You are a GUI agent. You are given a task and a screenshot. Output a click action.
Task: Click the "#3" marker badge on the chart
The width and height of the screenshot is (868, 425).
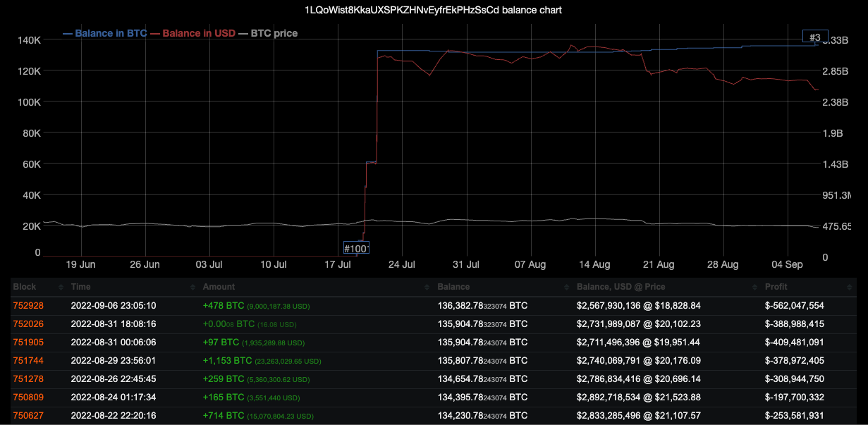[815, 37]
